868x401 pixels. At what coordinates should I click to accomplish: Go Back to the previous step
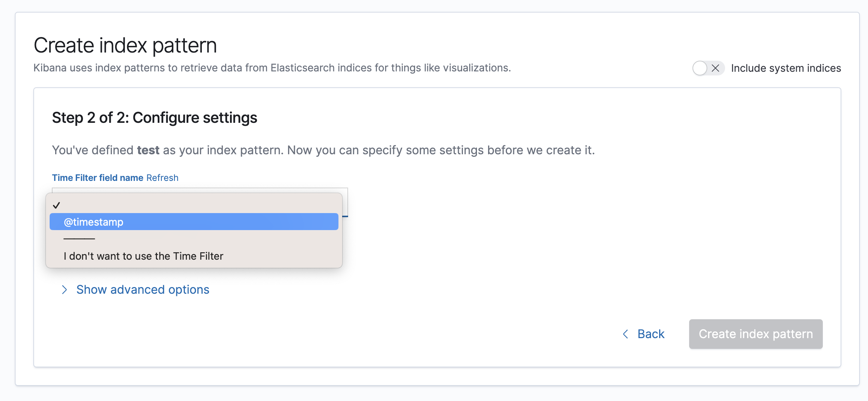[651, 334]
